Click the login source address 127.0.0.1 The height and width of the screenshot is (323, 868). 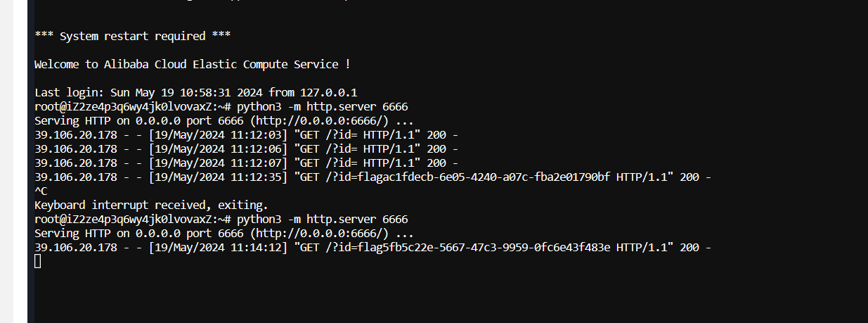click(329, 92)
